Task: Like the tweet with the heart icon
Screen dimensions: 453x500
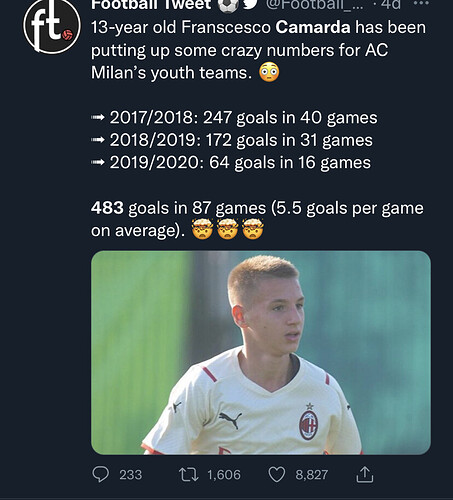Action: 277,475
